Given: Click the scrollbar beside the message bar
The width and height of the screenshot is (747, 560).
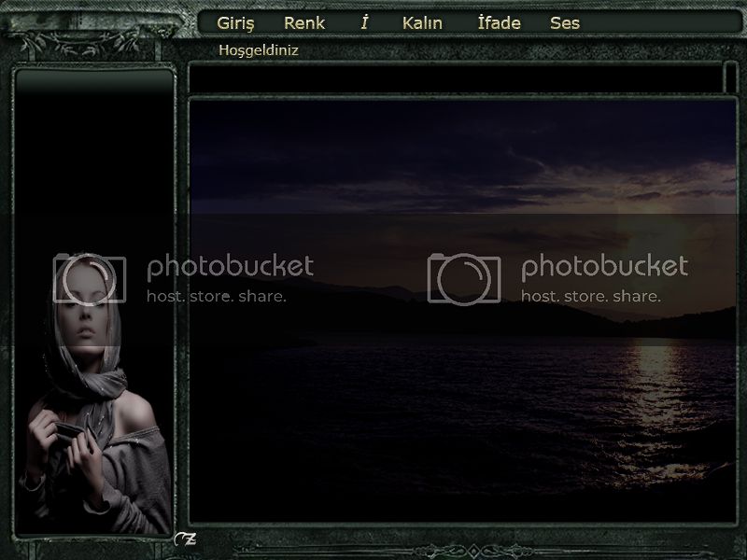Looking at the screenshot, I should (x=730, y=77).
